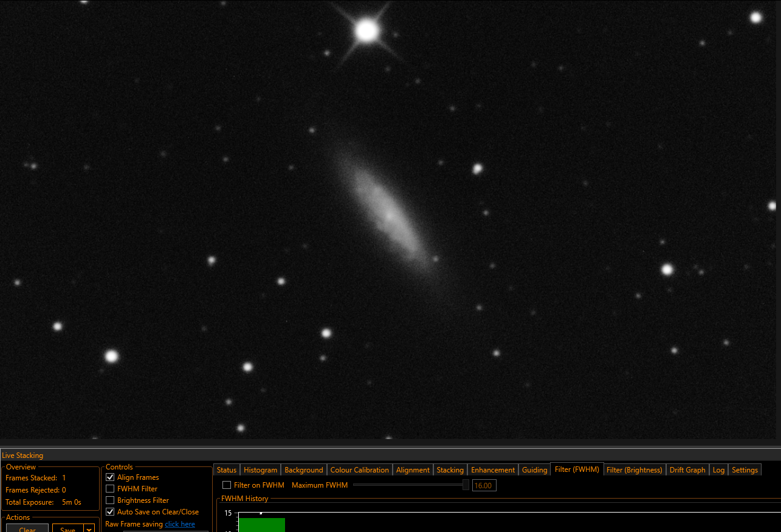Adjust the Maximum FWHM slider handle
The image size is (781, 532).
click(x=466, y=485)
